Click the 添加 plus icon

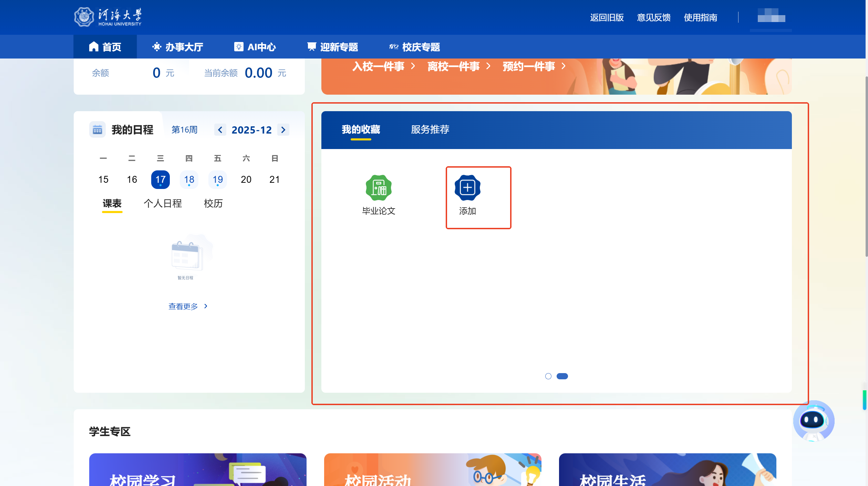pos(467,188)
